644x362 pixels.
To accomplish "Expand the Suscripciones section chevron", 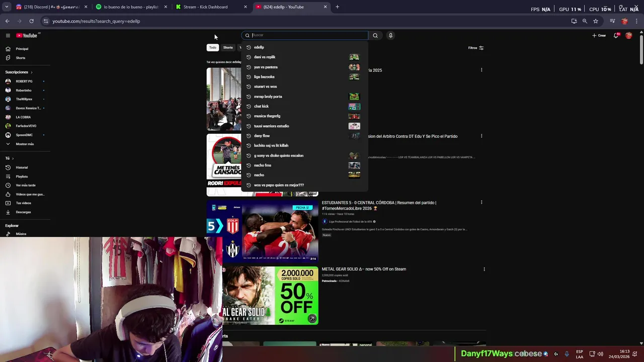I will (31, 72).
